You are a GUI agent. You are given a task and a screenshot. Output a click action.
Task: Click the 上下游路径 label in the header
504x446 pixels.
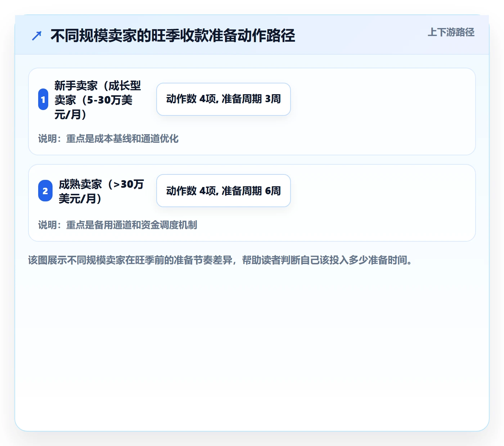pos(451,32)
